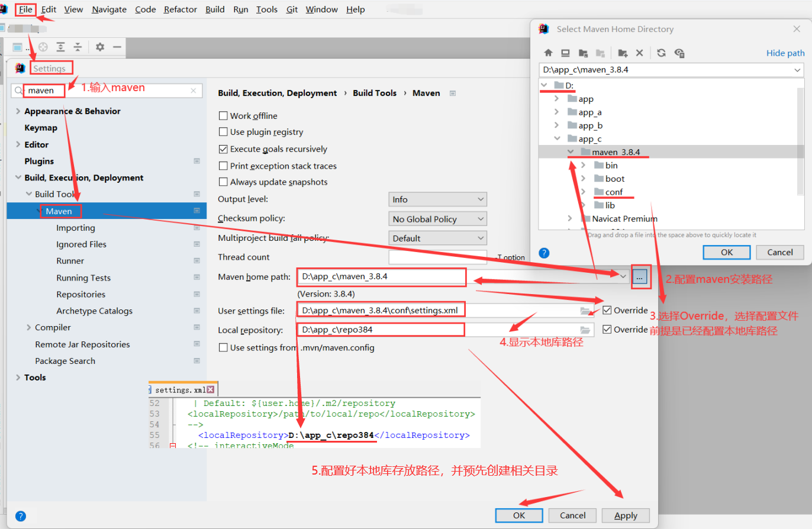Viewport: 812px width, 529px height.
Task: Open path history dropdown in file chooser
Action: click(797, 70)
